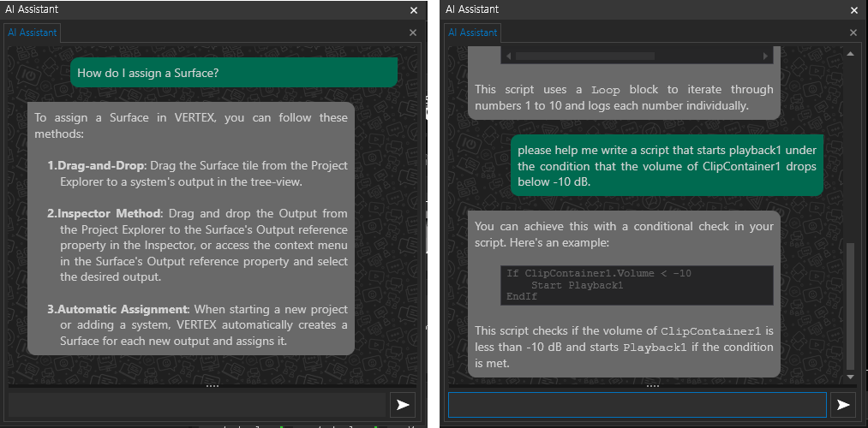Close the left AI Assistant window
868x428 pixels.
click(x=414, y=10)
